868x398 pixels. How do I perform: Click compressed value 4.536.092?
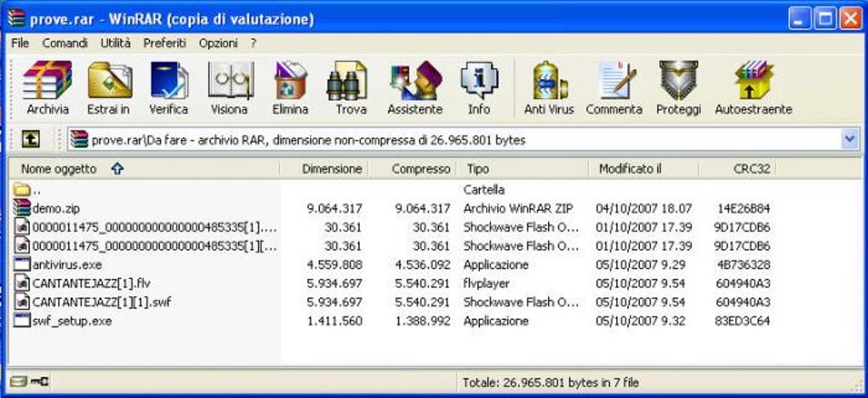pos(422,264)
